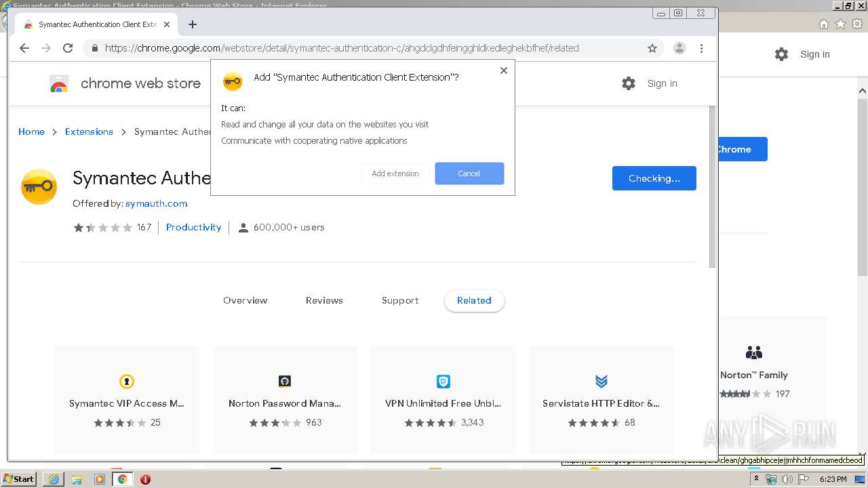Open Norton Password Manager card
868x488 pixels.
click(x=285, y=399)
